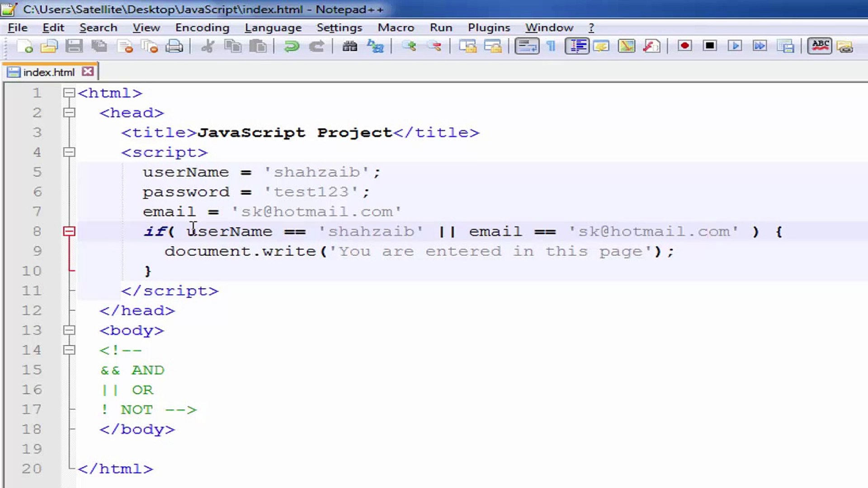
Task: Cut selection with the scissors icon
Action: pos(208,46)
